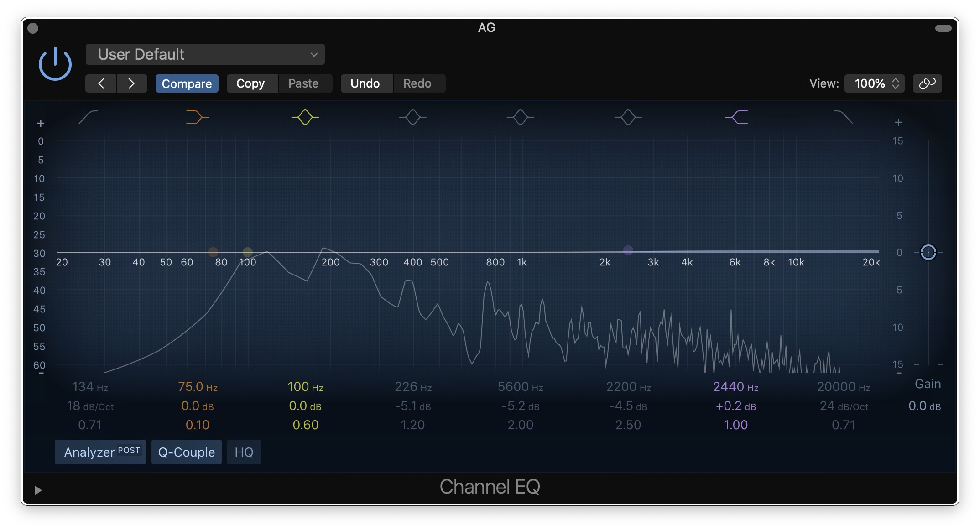Viewport: 980px width, 530px height.
Task: Open the User Default preset dropdown
Action: click(x=205, y=54)
